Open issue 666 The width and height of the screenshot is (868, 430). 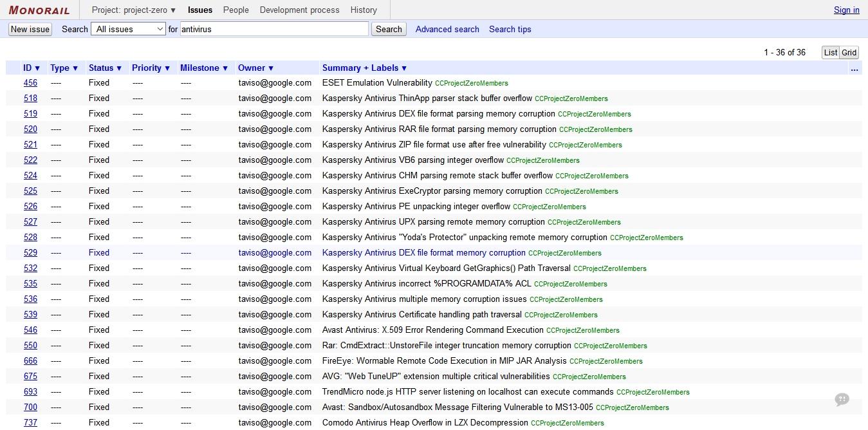click(x=30, y=361)
